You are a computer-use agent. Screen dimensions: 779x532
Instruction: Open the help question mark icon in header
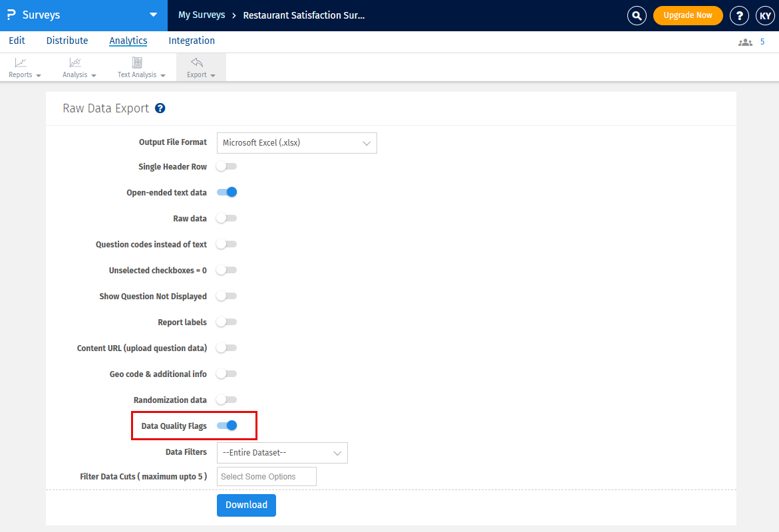coord(739,16)
